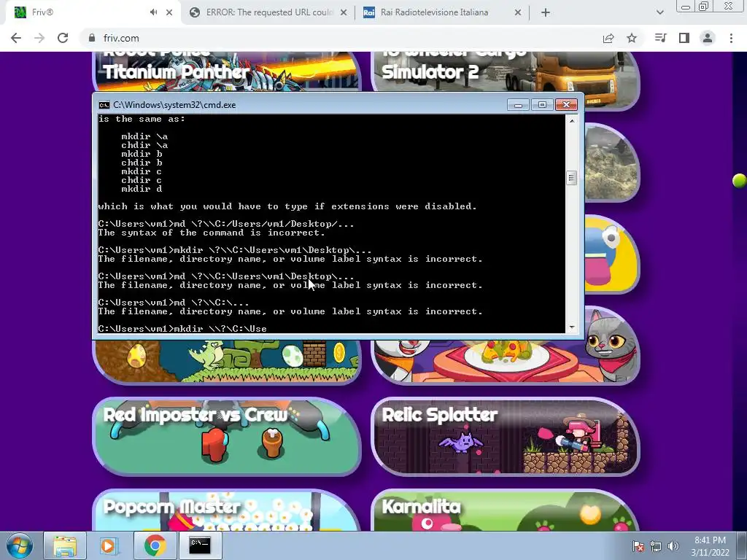Viewport: 747px width, 560px height.
Task: View site information lock icon
Action: tap(92, 38)
